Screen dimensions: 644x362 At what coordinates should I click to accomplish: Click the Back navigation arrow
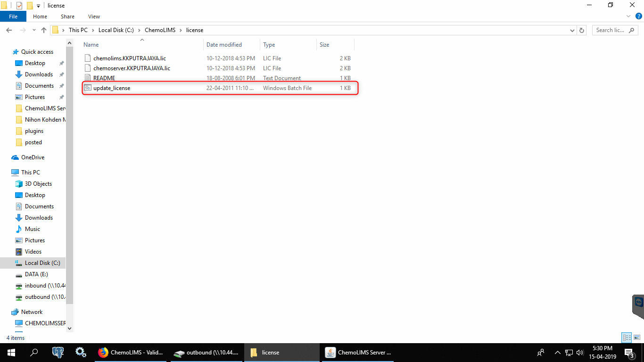tap(8, 30)
